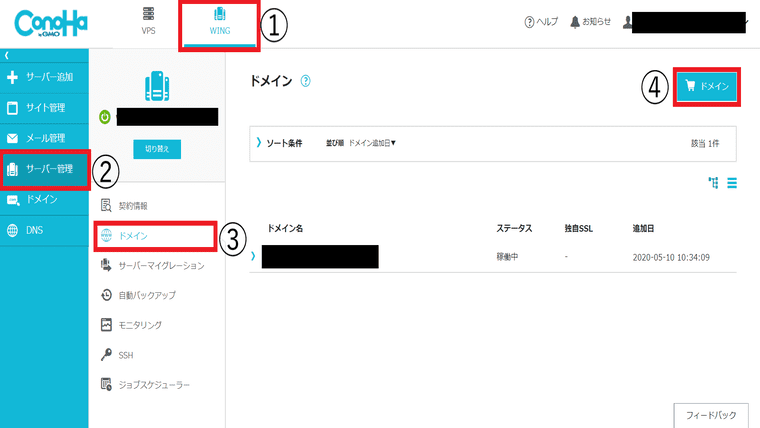760x428 pixels.
Task: Click the help question mark beside ドメイン title
Action: click(x=305, y=81)
